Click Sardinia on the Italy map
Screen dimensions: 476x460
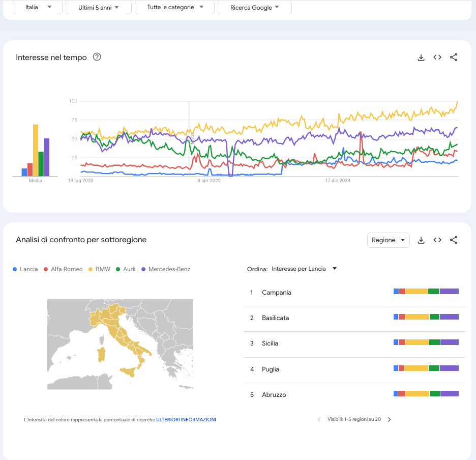coord(101,355)
